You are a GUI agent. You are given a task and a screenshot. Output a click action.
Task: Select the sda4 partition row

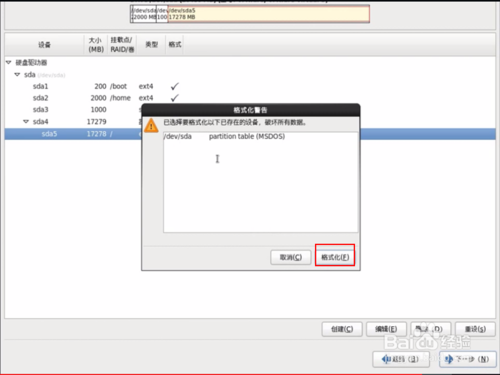coord(73,122)
